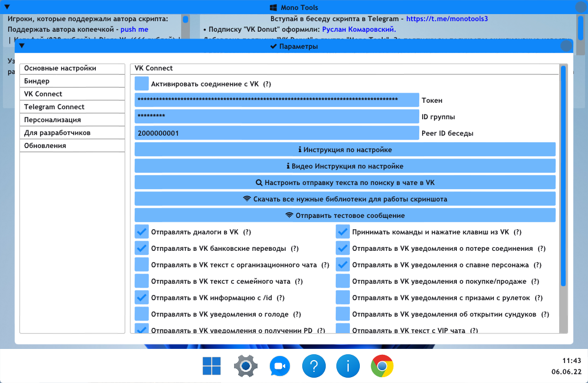Collapse the Параметры window with its triangle

pos(22,46)
